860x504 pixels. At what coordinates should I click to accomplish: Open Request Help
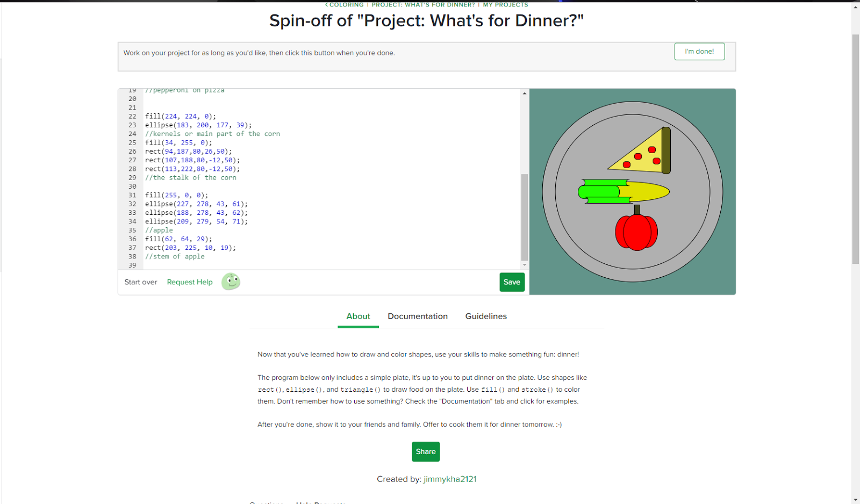[x=189, y=282]
